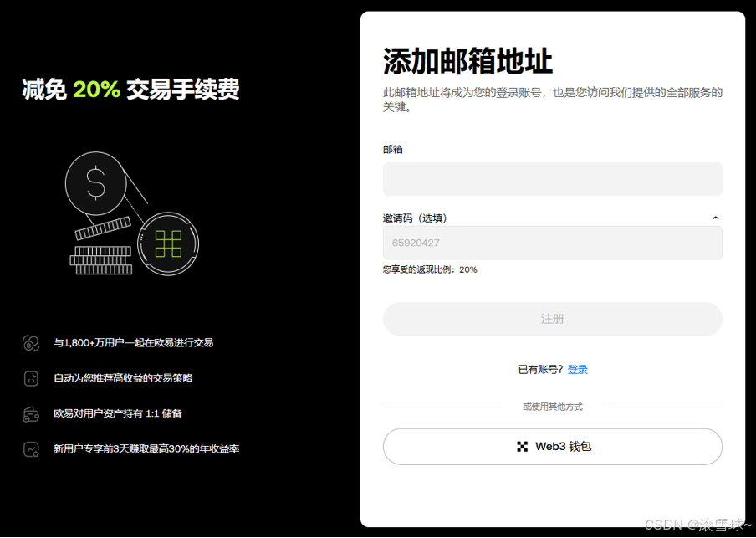The width and height of the screenshot is (756, 538).
Task: Click the strategy icon beside 自动为您推荐高收益的交易策略
Action: (x=31, y=378)
